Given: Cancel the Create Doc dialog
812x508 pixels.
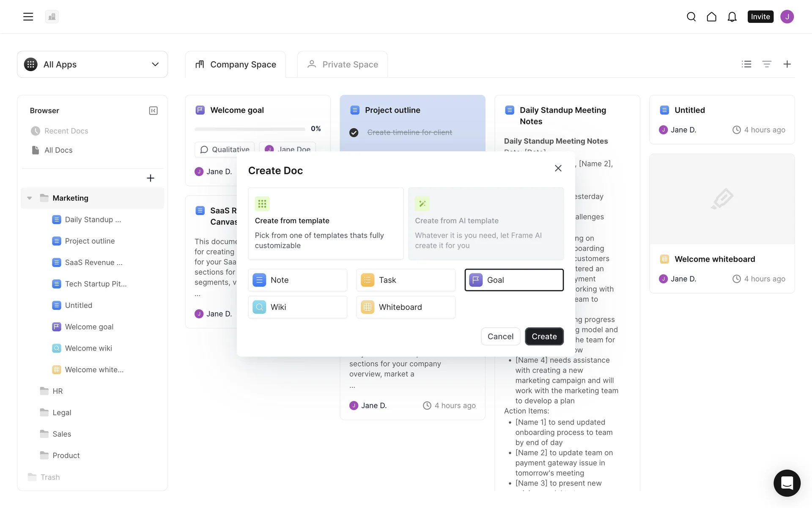Looking at the screenshot, I should pos(500,336).
